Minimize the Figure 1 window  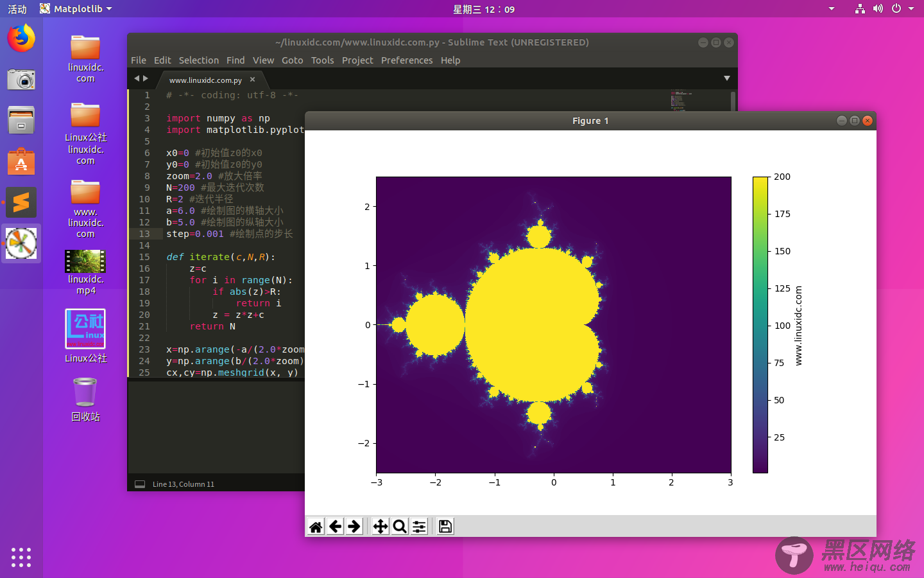pyautogui.click(x=842, y=121)
